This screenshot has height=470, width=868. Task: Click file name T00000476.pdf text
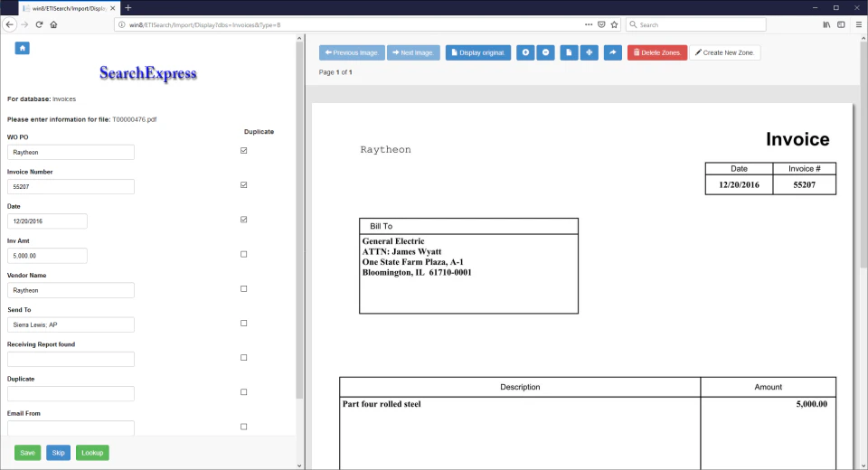click(135, 119)
